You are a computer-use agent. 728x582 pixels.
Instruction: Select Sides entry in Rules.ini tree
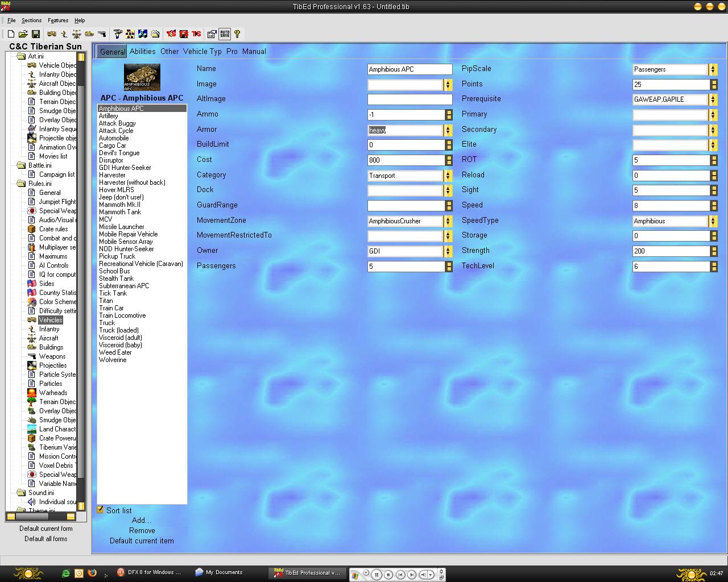(47, 284)
